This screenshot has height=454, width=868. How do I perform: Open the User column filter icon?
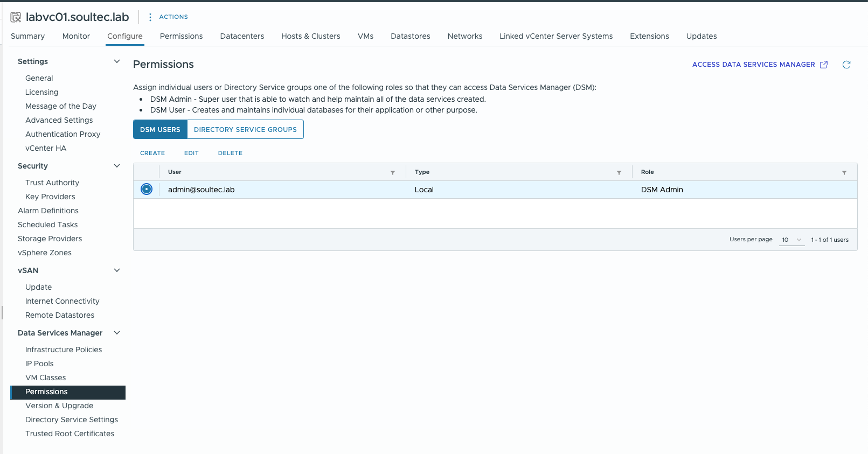coord(393,172)
